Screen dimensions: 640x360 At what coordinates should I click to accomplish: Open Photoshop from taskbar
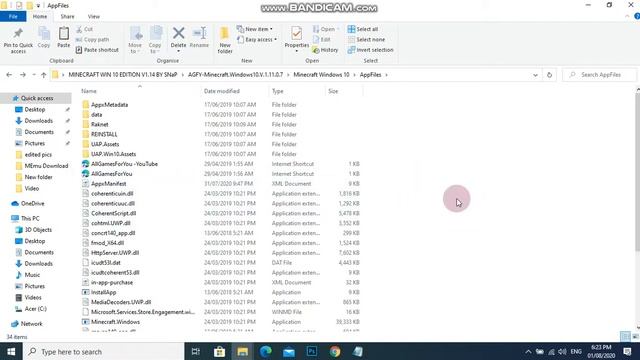(312, 351)
